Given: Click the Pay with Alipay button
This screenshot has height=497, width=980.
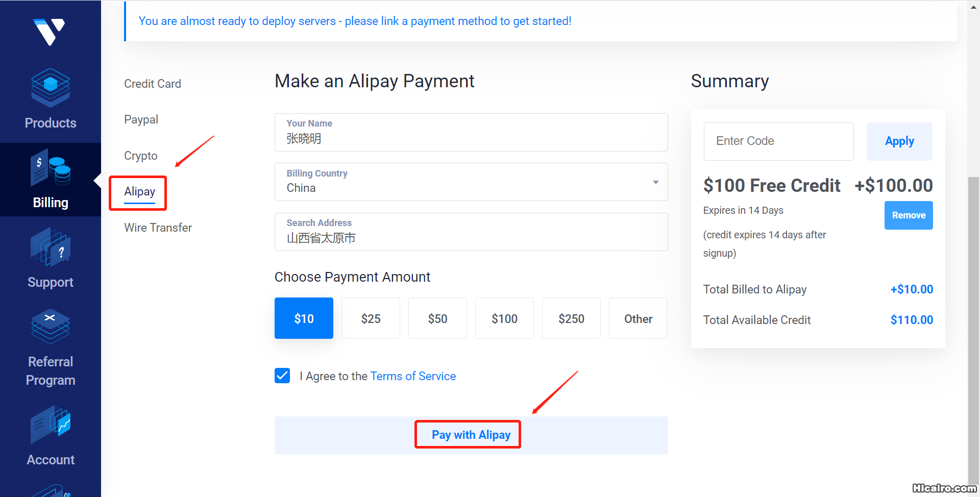Looking at the screenshot, I should 471,435.
